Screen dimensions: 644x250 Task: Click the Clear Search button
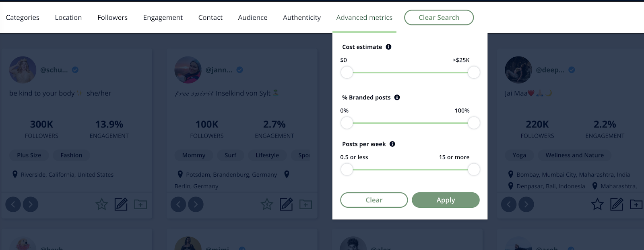pyautogui.click(x=439, y=17)
